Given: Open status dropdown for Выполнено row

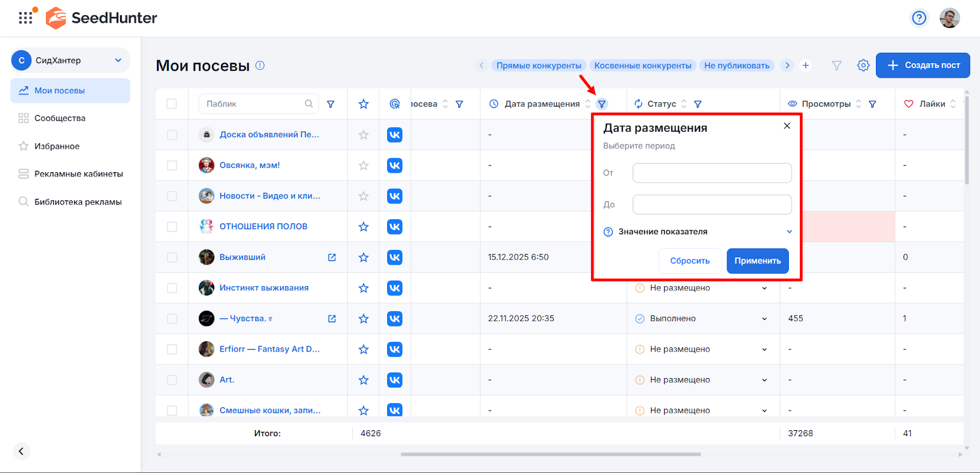Looking at the screenshot, I should tap(764, 319).
